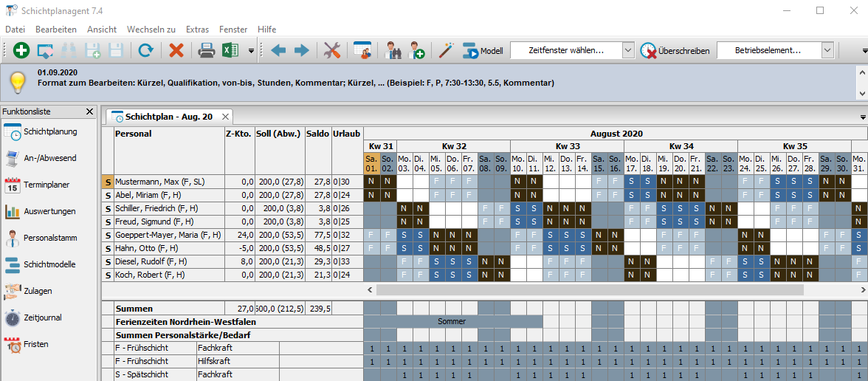Click the green plus add-new icon

[21, 51]
